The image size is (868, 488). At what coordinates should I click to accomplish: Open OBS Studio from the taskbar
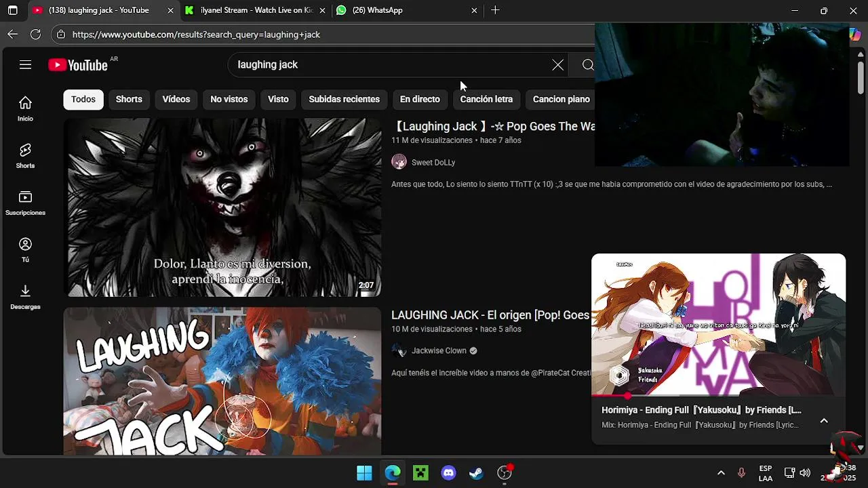pyautogui.click(x=504, y=472)
